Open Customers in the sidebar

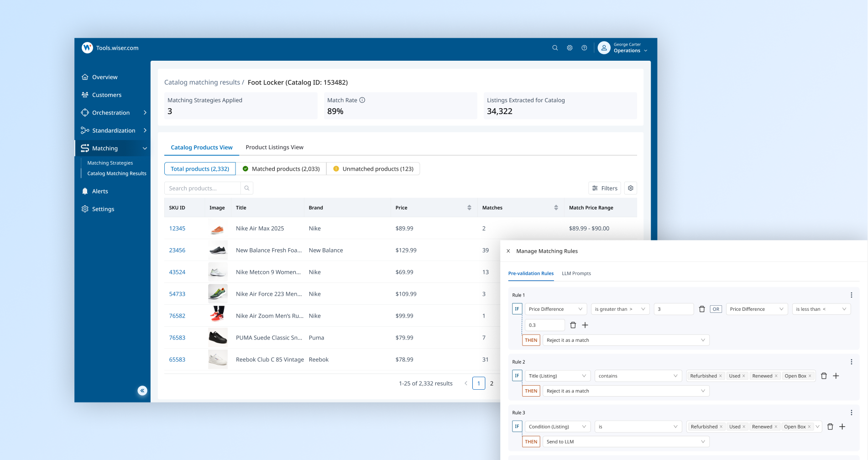pos(107,95)
